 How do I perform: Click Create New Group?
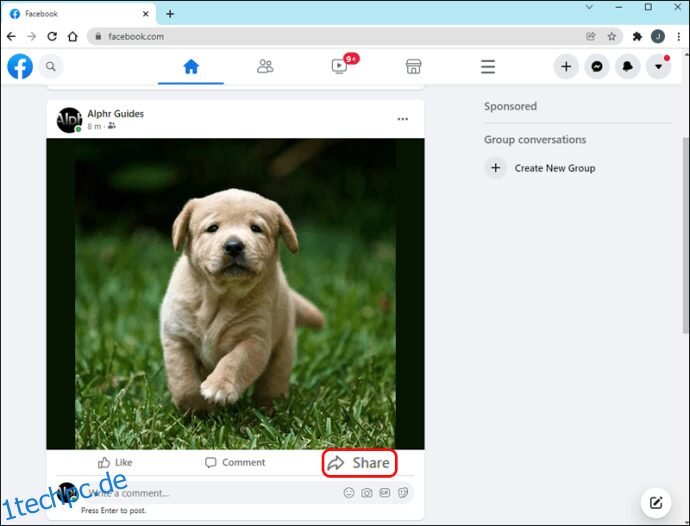(x=555, y=168)
